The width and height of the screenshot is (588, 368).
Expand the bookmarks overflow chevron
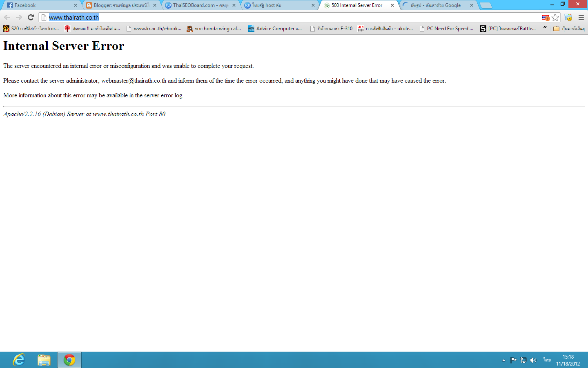(545, 27)
